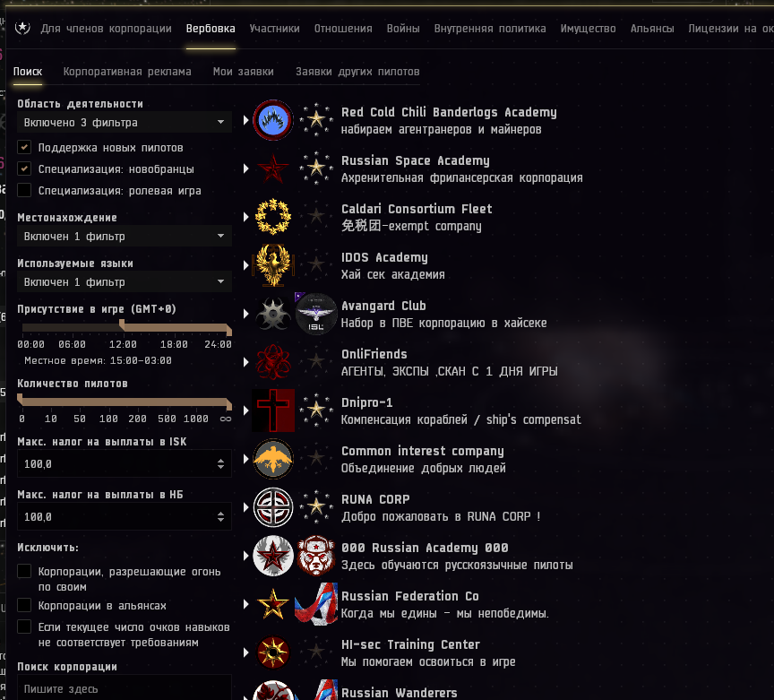The width and height of the screenshot is (774, 700).
Task: Click the Dnipro-1 red cross logo
Action: tap(273, 410)
